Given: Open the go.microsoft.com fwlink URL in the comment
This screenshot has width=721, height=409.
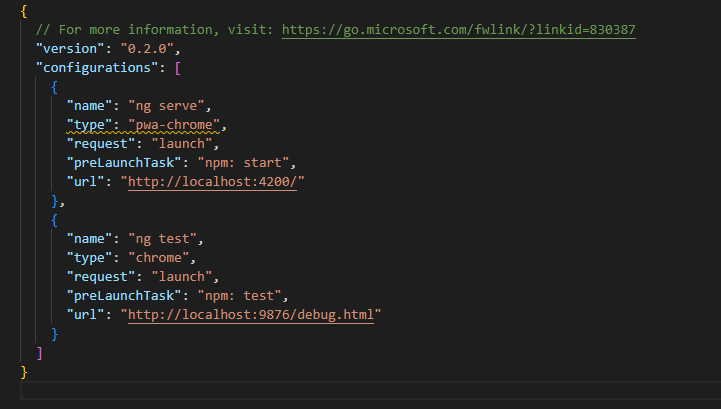Looking at the screenshot, I should (x=458, y=30).
